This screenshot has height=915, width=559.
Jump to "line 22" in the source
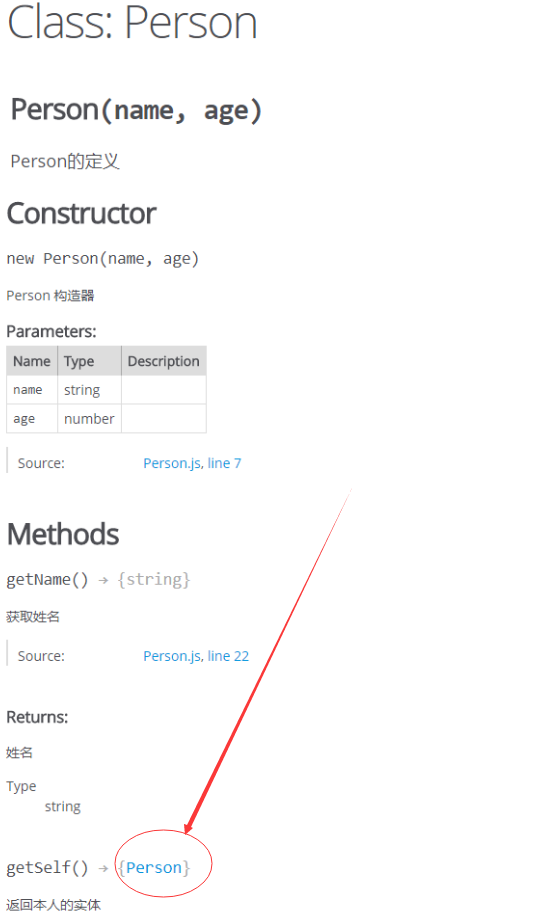228,656
